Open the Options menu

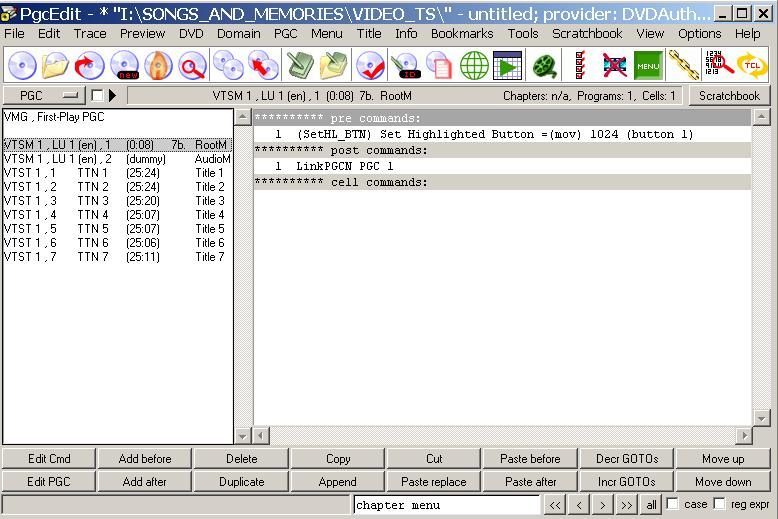coord(700,34)
